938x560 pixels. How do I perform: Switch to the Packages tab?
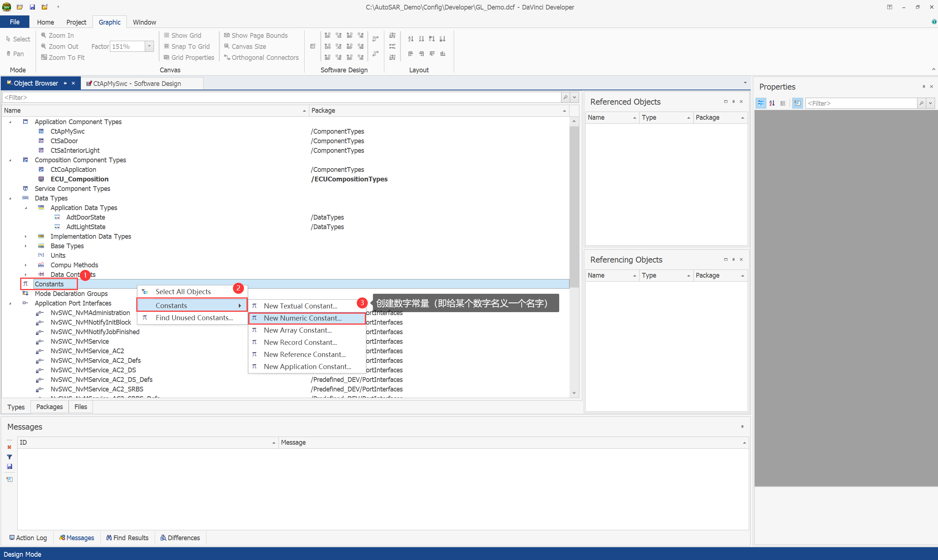[x=50, y=407]
